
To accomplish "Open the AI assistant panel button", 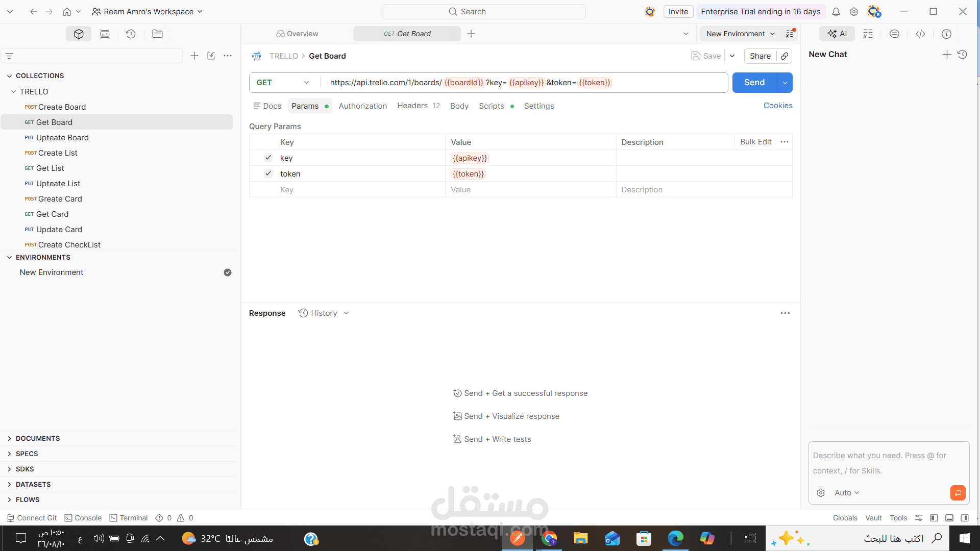I will coord(837,34).
